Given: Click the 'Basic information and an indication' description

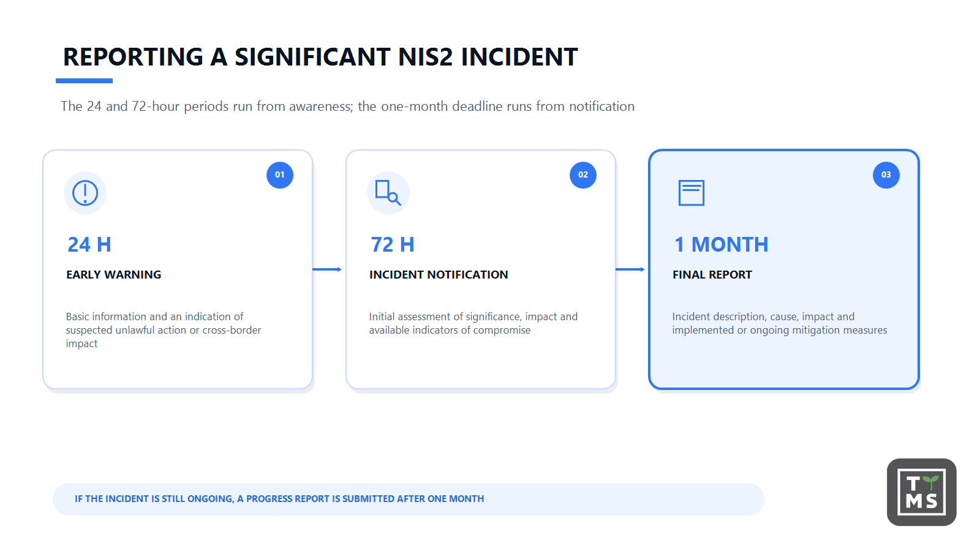Looking at the screenshot, I should pyautogui.click(x=164, y=330).
